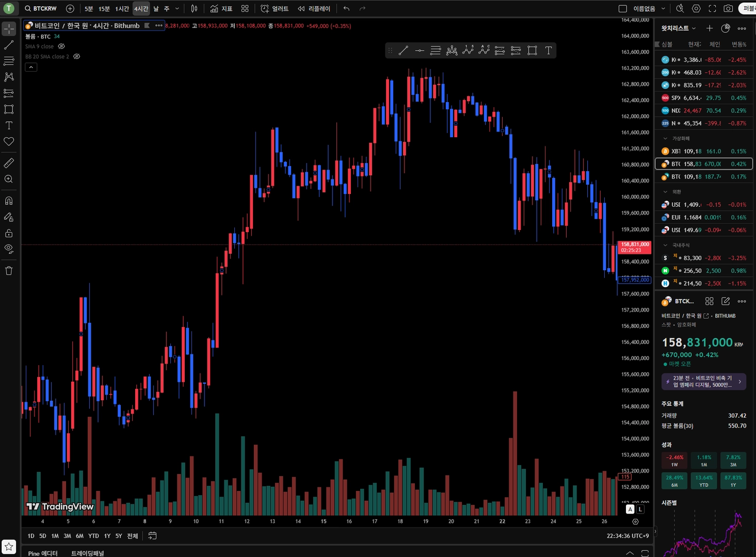The height and width of the screenshot is (557, 756).
Task: Collapse the 외환 watchlist section
Action: coord(665,192)
